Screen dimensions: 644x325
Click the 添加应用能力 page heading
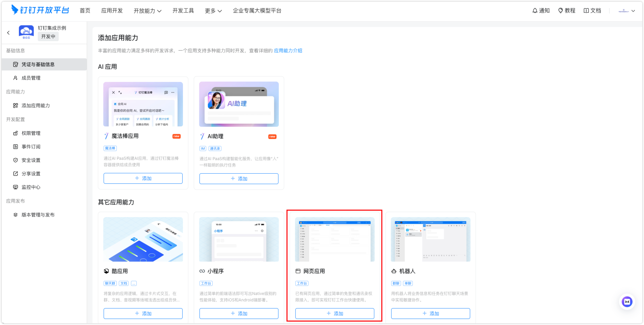coord(118,38)
